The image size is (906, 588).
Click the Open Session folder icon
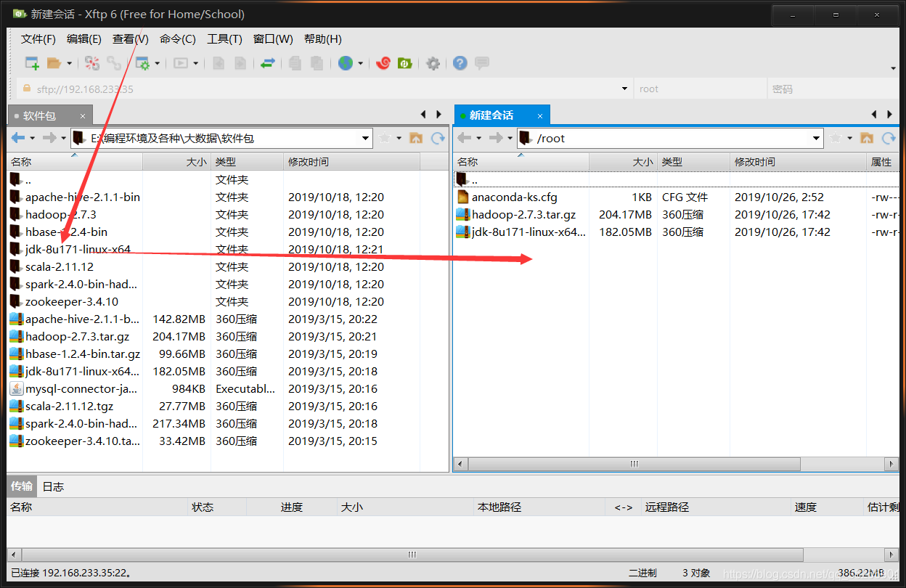click(x=54, y=63)
